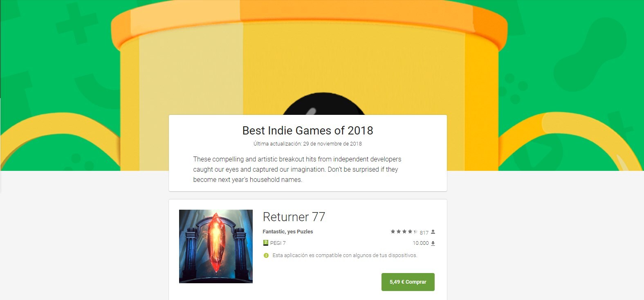Click the device compatibility message text
The image size is (644, 300).
345,255
